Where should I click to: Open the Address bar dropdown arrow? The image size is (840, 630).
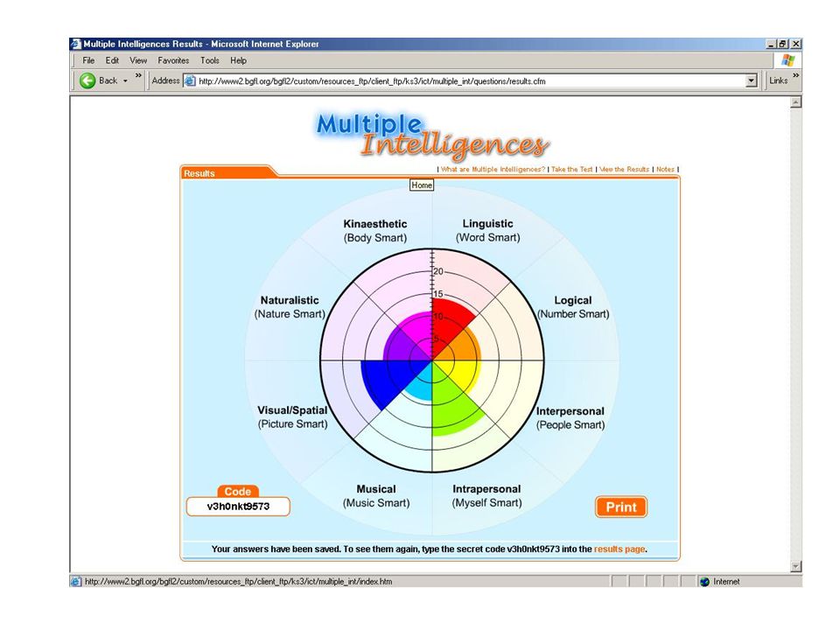(x=751, y=80)
